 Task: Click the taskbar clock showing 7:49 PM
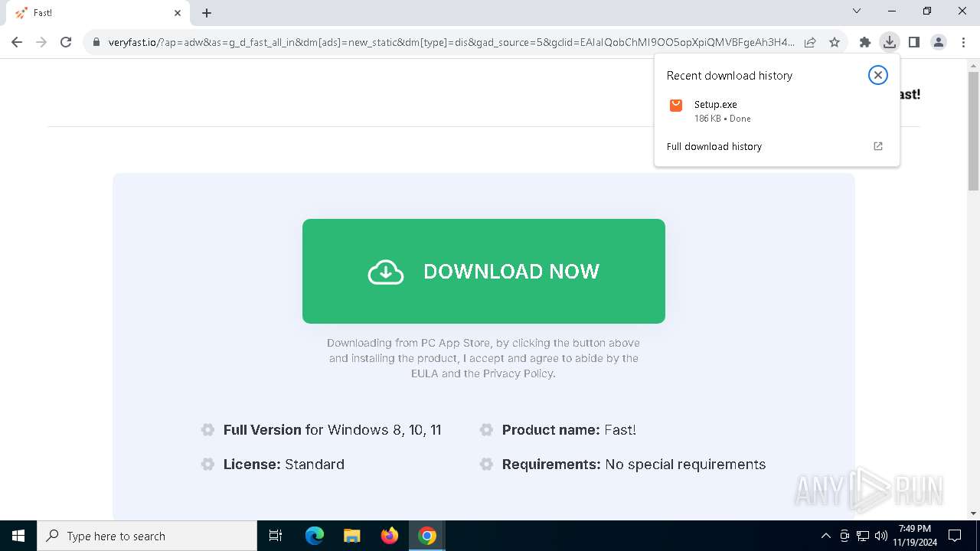point(915,536)
